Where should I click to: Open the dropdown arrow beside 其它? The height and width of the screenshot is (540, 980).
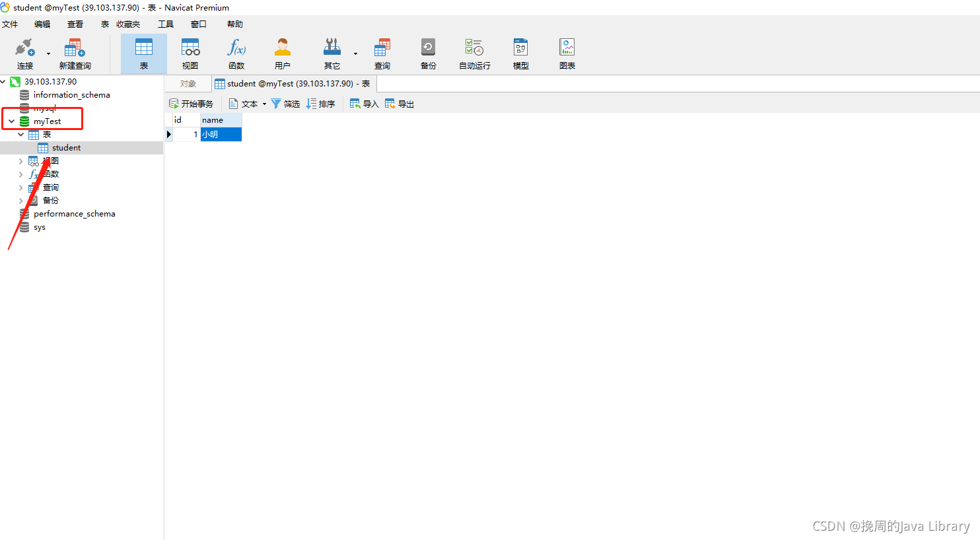355,53
